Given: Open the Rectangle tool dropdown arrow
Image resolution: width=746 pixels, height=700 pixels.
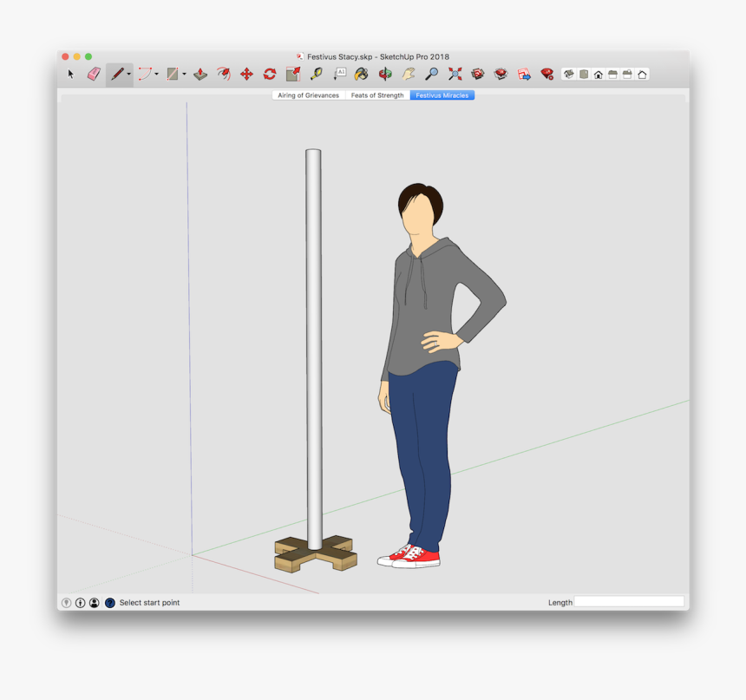Looking at the screenshot, I should coord(183,75).
